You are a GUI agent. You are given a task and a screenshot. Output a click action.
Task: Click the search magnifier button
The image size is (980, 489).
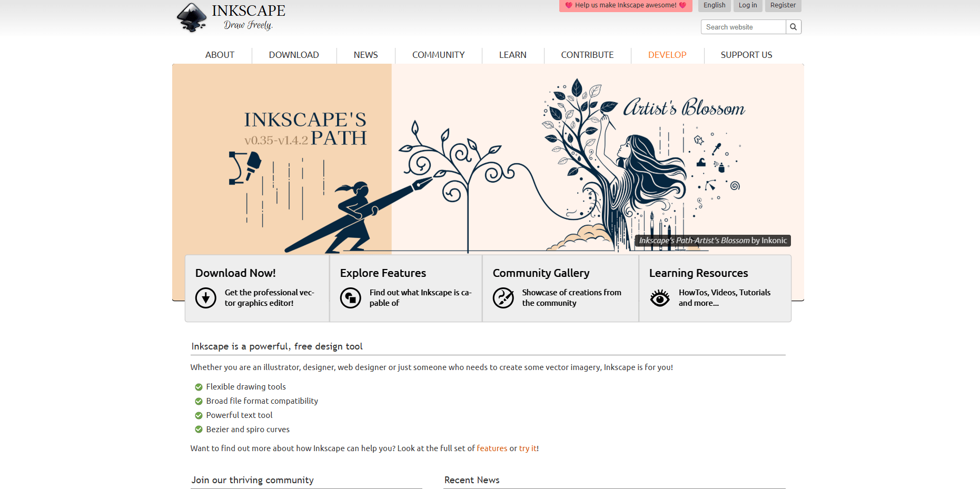pyautogui.click(x=793, y=27)
